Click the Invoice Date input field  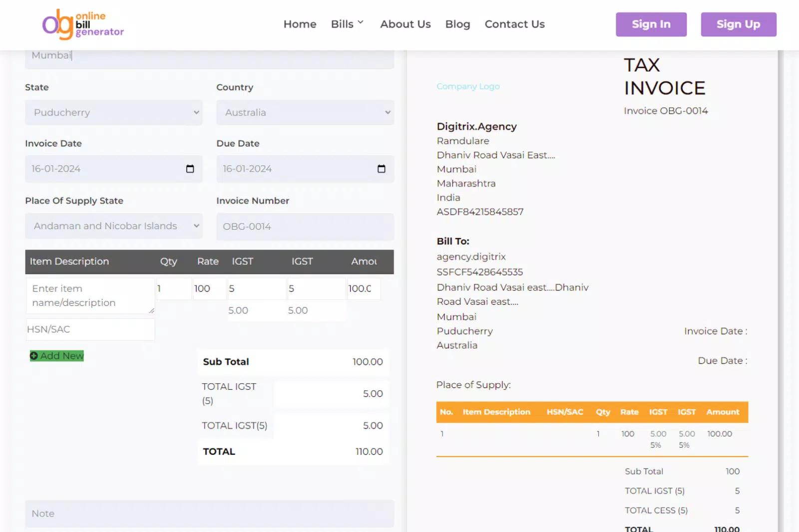coord(114,169)
